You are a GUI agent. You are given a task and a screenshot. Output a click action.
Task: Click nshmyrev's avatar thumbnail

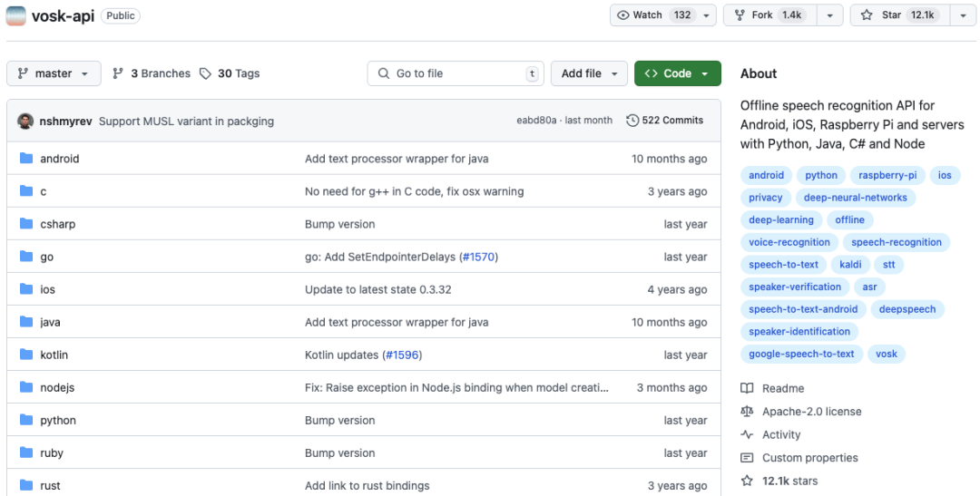[25, 121]
